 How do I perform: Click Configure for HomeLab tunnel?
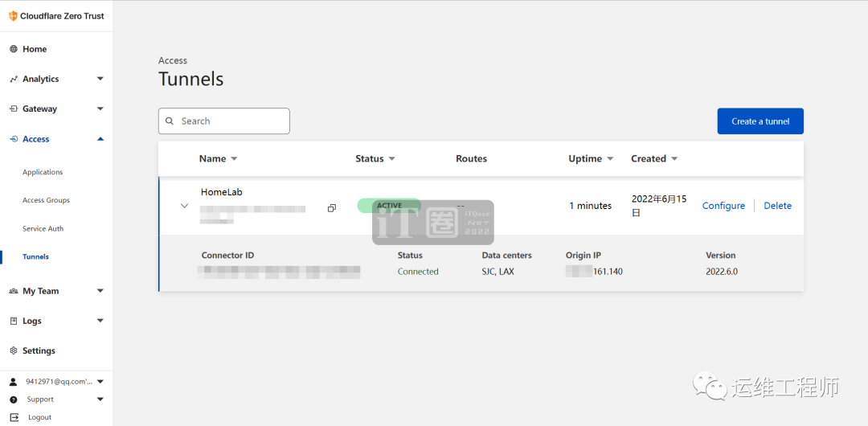tap(723, 206)
